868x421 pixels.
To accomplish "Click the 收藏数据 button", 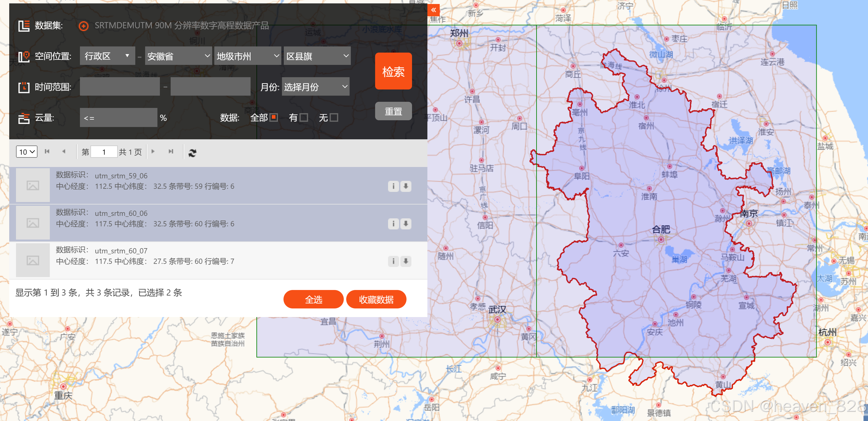I will [376, 299].
